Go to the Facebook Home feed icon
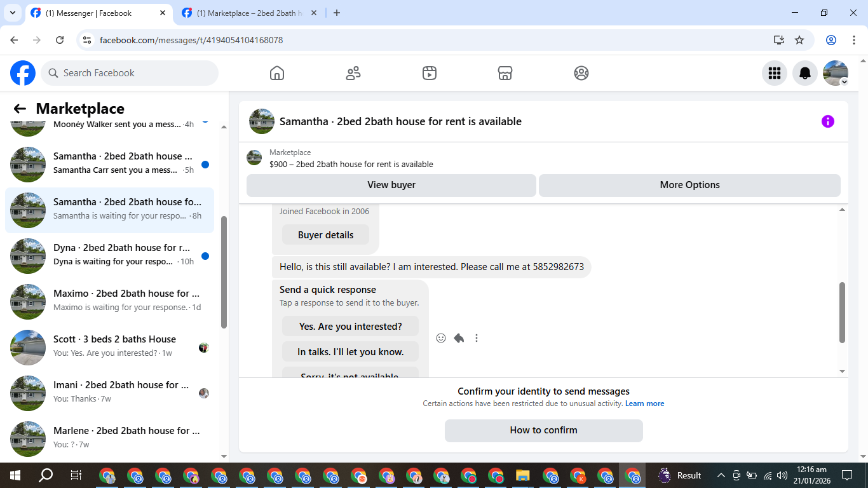Screen dimensions: 868x488 (277, 73)
